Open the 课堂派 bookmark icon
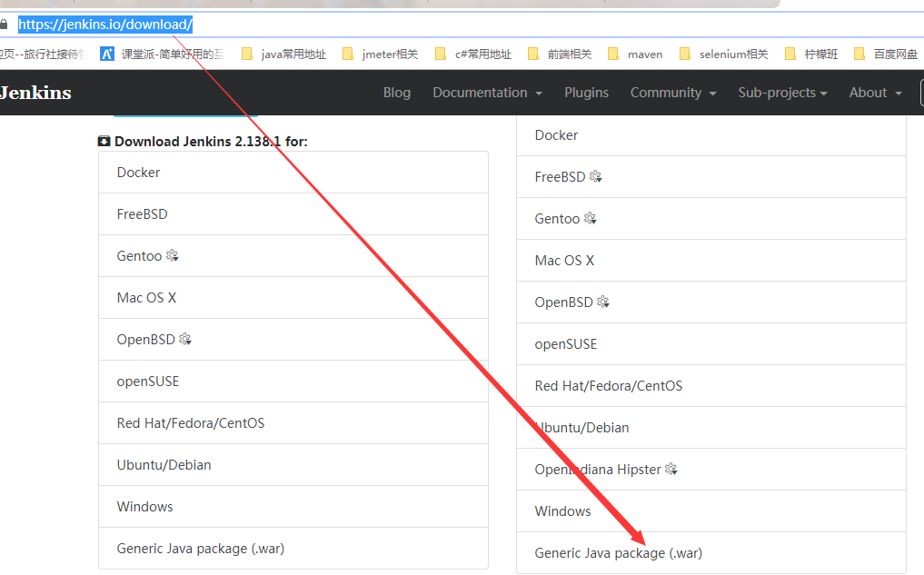Viewport: 924px width, 575px height. (106, 55)
